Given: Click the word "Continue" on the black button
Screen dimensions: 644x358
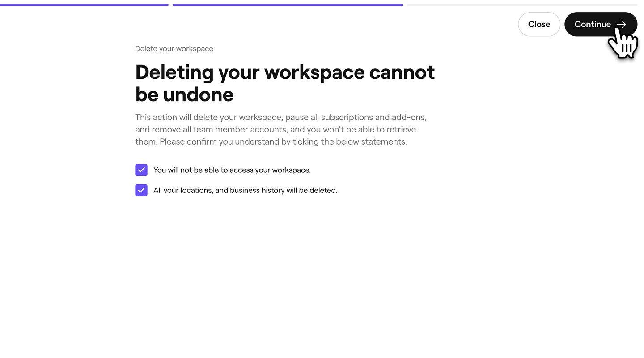Looking at the screenshot, I should 593,24.
